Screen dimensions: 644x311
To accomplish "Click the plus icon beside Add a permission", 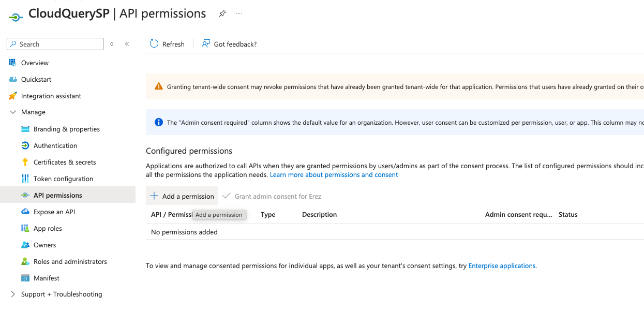I will (x=154, y=196).
